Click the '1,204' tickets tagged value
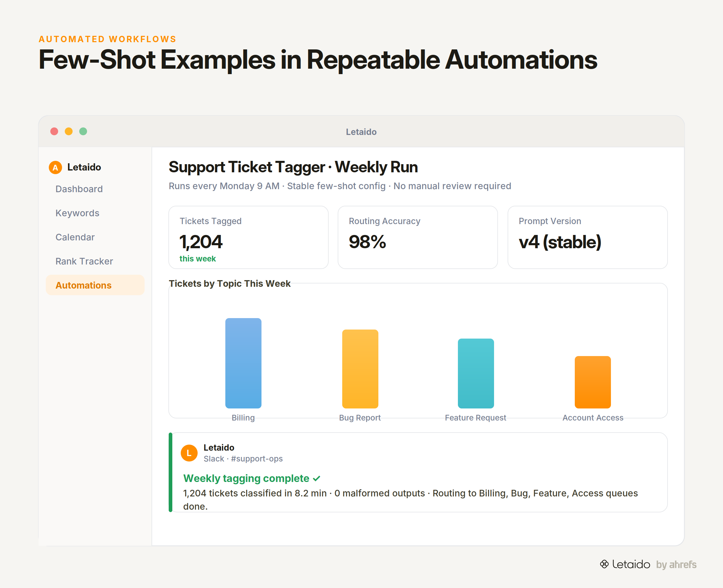Viewport: 723px width, 588px height. click(x=201, y=242)
